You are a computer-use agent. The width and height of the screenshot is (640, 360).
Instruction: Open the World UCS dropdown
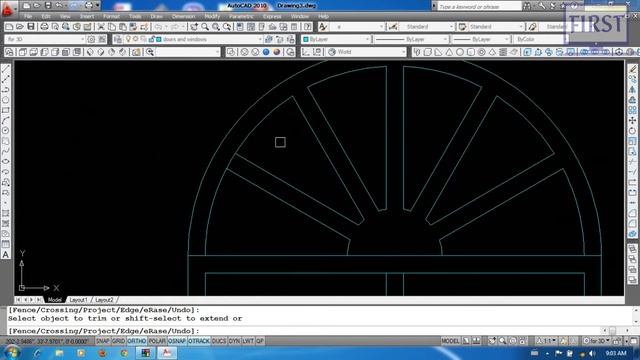click(x=366, y=52)
